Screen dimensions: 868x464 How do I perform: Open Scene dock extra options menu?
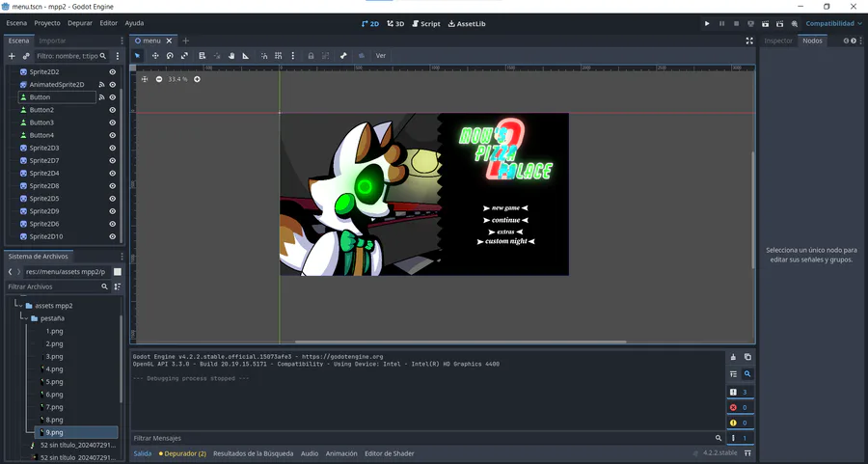(118, 56)
